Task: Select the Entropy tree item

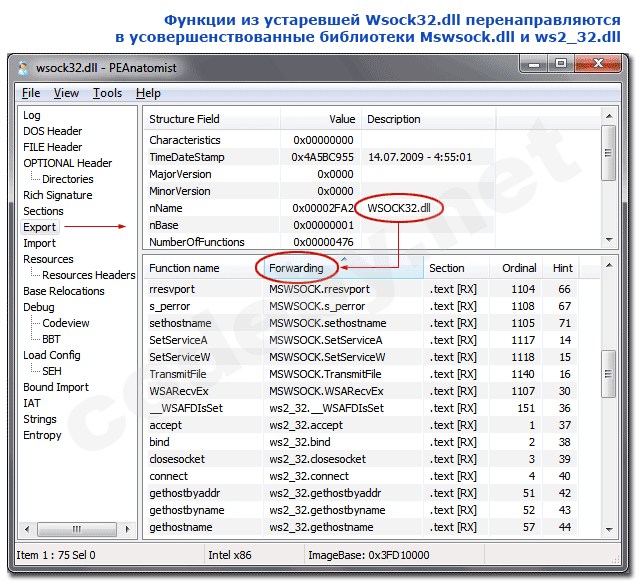Action: [42, 435]
